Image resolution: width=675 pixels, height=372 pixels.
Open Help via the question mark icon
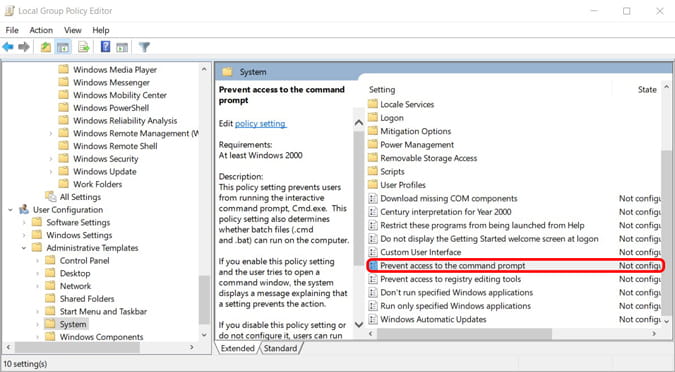(105, 47)
